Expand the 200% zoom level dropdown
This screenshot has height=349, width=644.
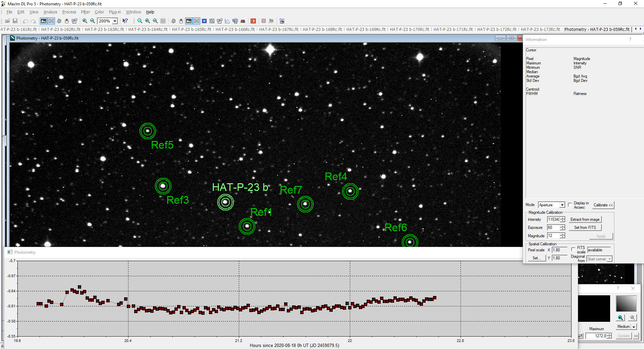(x=115, y=21)
